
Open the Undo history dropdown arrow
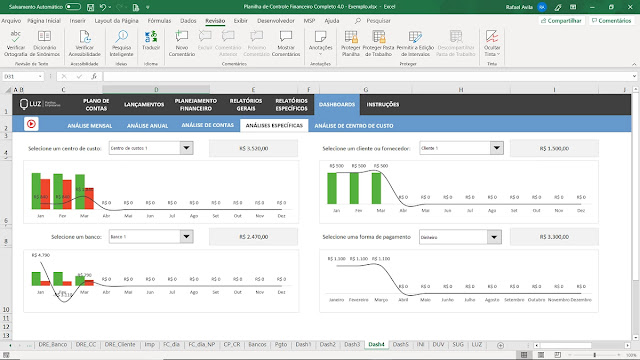pos(109,7)
